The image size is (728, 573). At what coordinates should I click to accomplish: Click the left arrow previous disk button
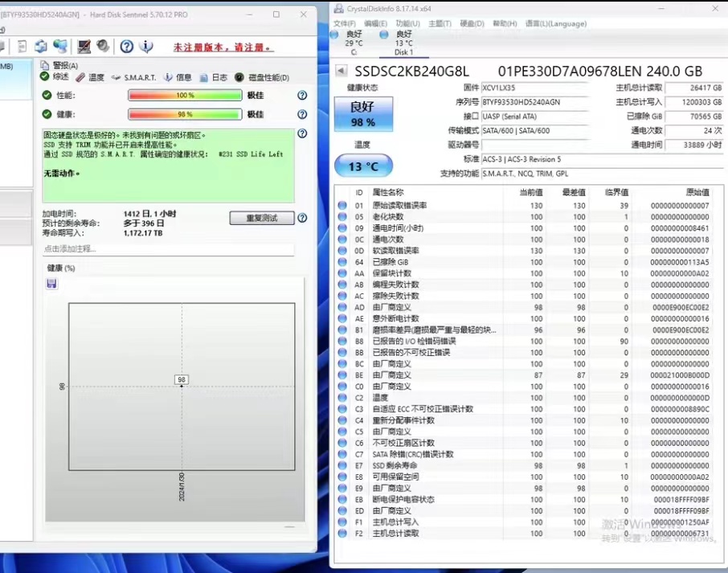pos(341,71)
